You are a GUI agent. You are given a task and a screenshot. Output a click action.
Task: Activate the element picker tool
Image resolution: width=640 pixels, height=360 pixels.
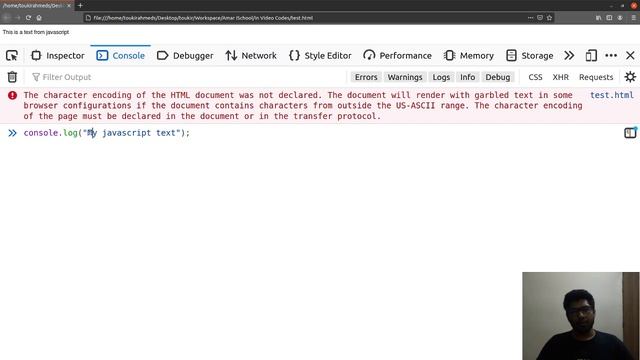[x=12, y=56]
